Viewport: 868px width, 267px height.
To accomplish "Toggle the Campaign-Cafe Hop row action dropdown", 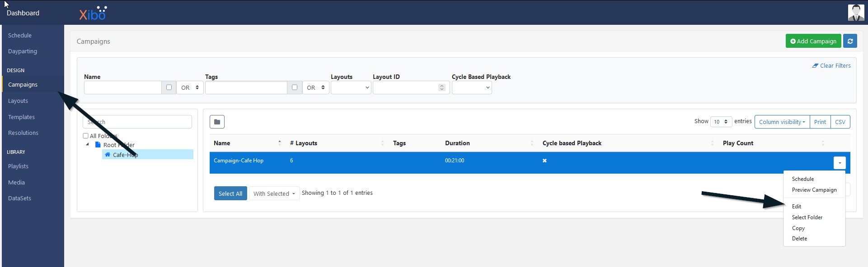I will 840,163.
